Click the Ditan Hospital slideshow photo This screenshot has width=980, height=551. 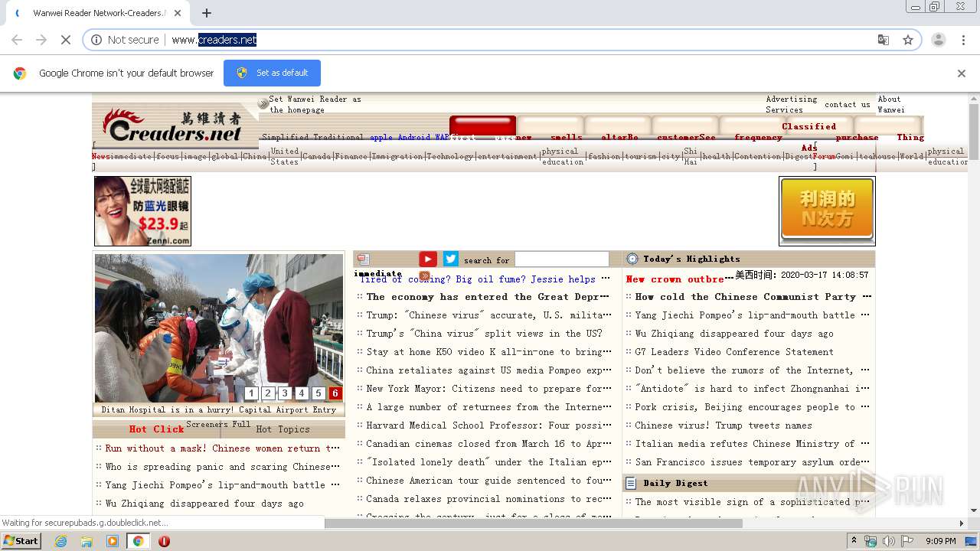point(219,328)
